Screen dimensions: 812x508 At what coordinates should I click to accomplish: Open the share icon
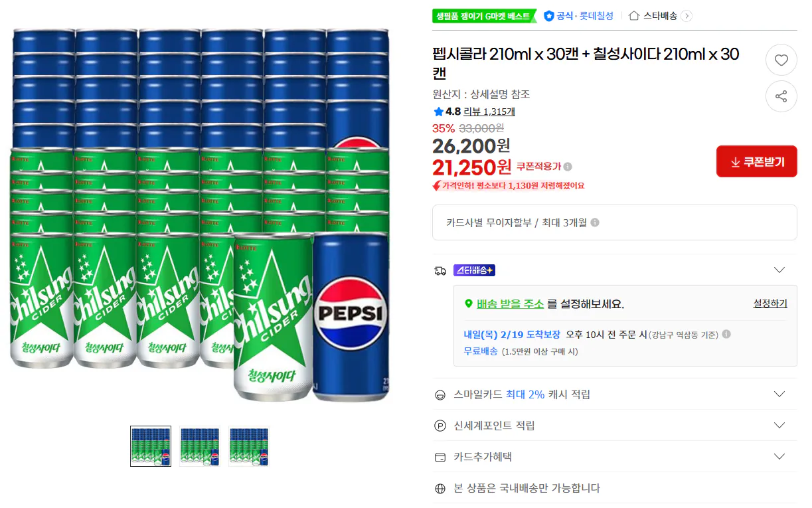point(781,96)
